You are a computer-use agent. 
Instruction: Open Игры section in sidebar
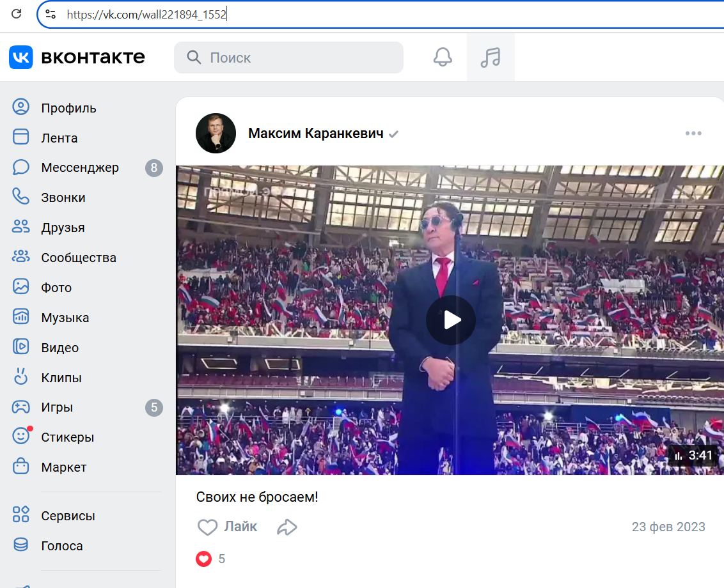point(57,407)
